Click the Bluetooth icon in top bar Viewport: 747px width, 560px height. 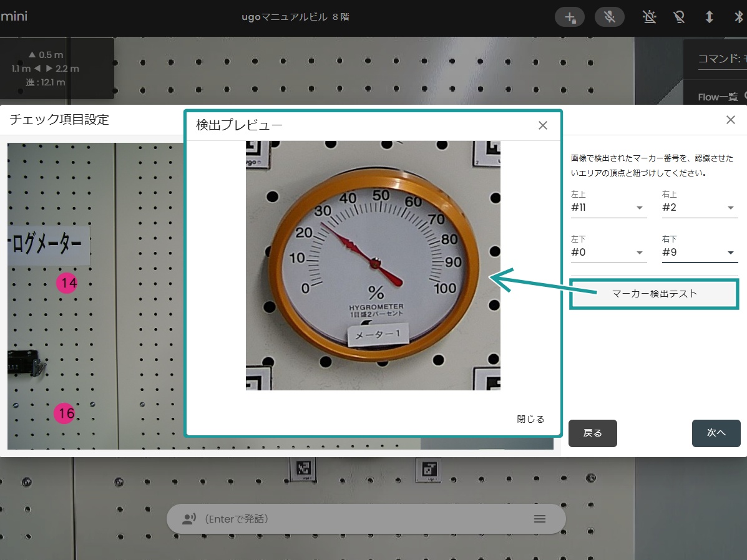pyautogui.click(x=739, y=17)
